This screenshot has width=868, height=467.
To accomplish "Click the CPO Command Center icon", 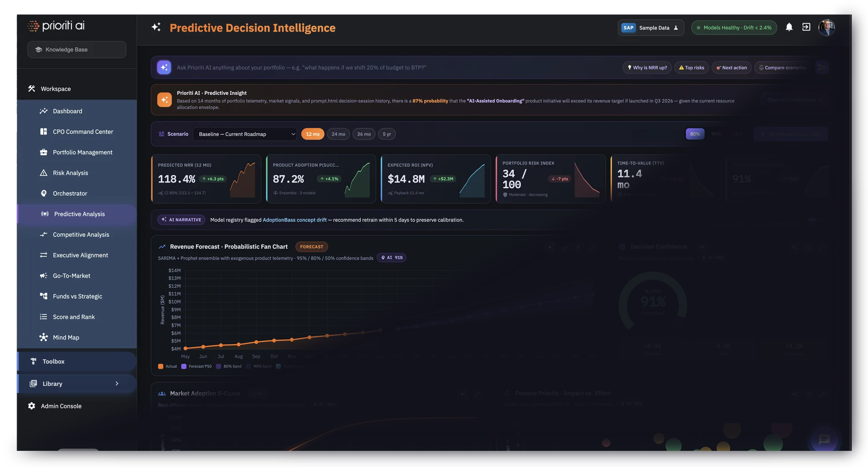I will click(x=43, y=131).
